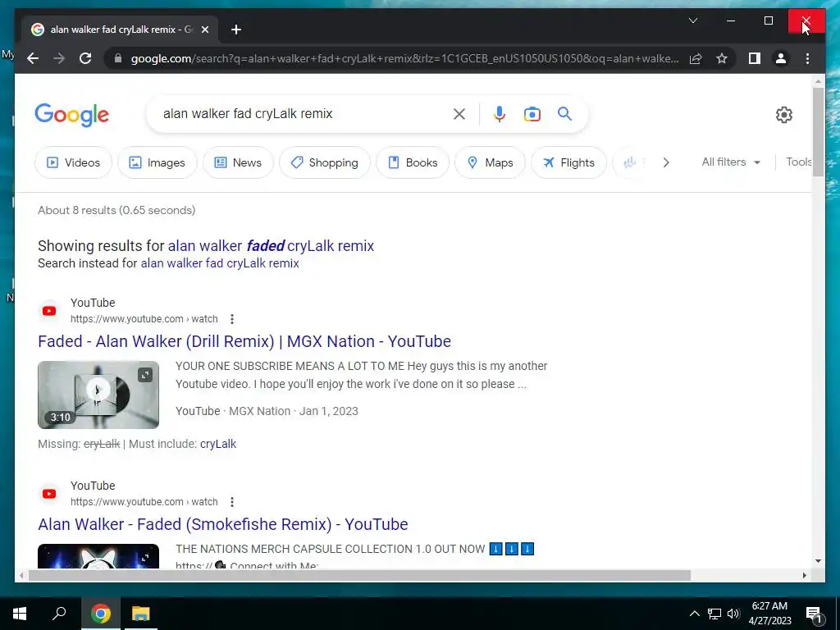
Task: Open the taskbar clock showing 6:27 AM
Action: tap(769, 614)
